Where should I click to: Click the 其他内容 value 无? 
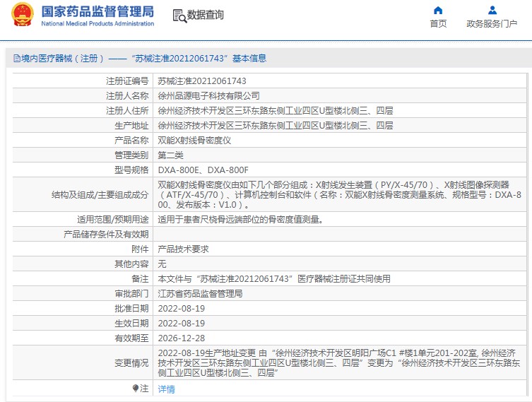162,264
